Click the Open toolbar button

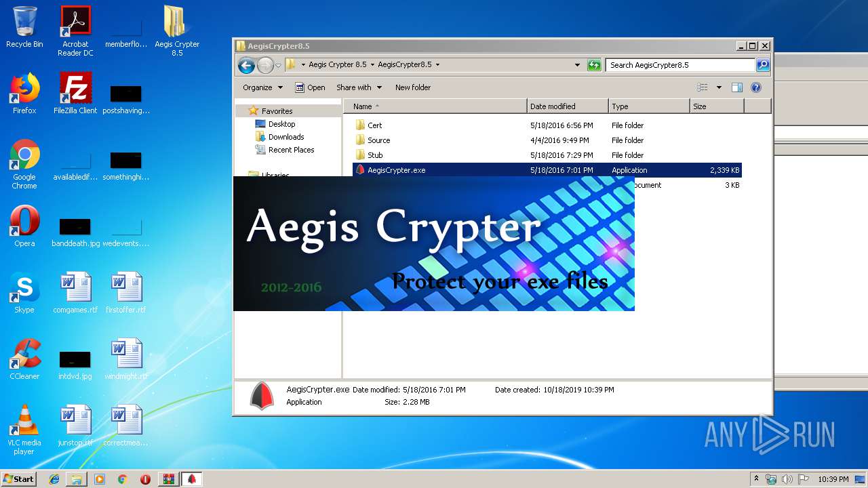(310, 87)
